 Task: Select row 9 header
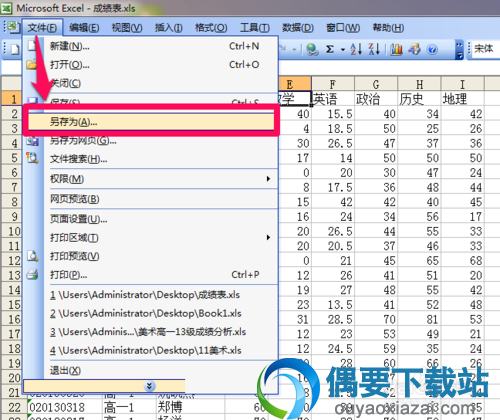(11, 216)
